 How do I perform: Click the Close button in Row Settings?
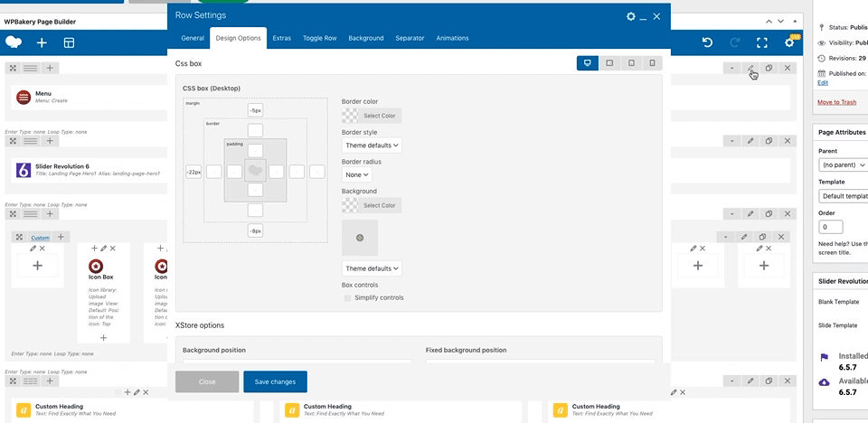pos(207,381)
